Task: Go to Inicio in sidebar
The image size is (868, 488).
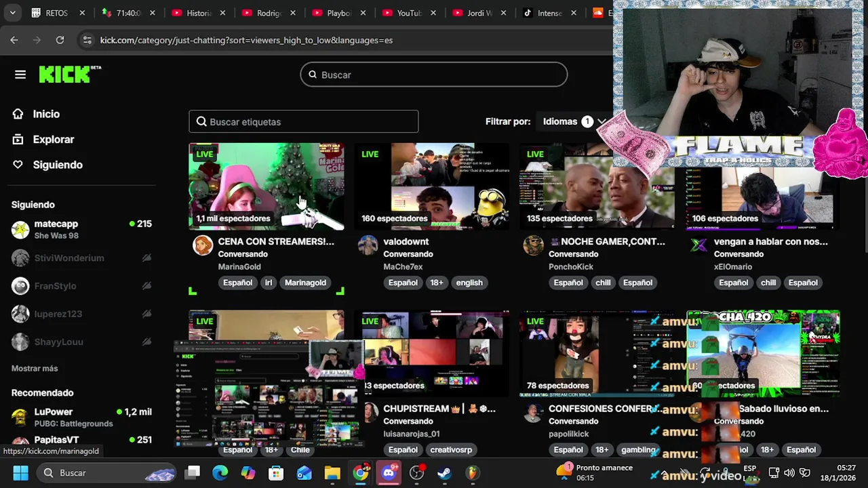Action: [x=46, y=114]
